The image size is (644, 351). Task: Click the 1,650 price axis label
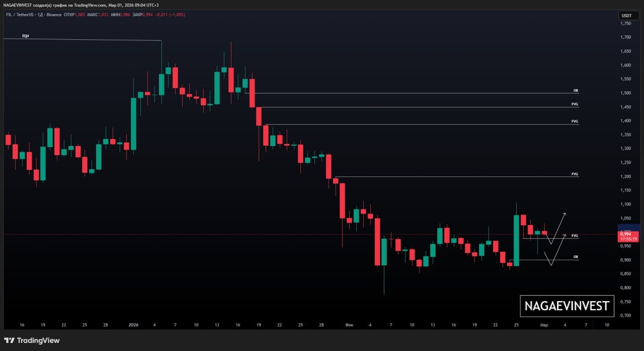point(626,52)
